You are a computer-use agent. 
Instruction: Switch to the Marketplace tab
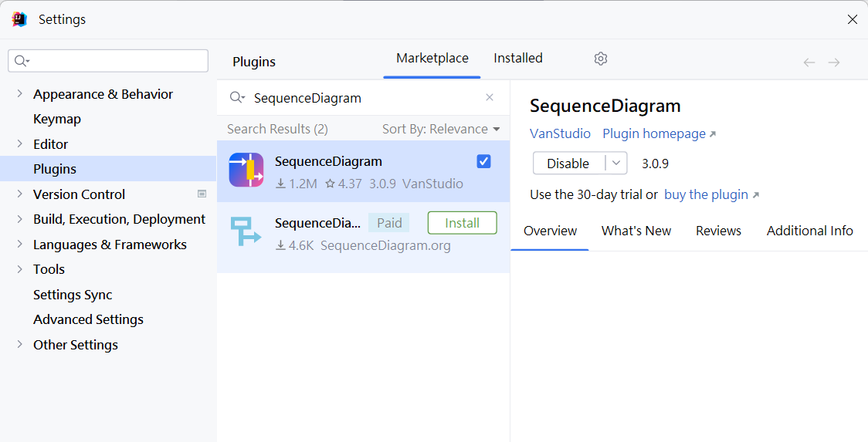432,58
